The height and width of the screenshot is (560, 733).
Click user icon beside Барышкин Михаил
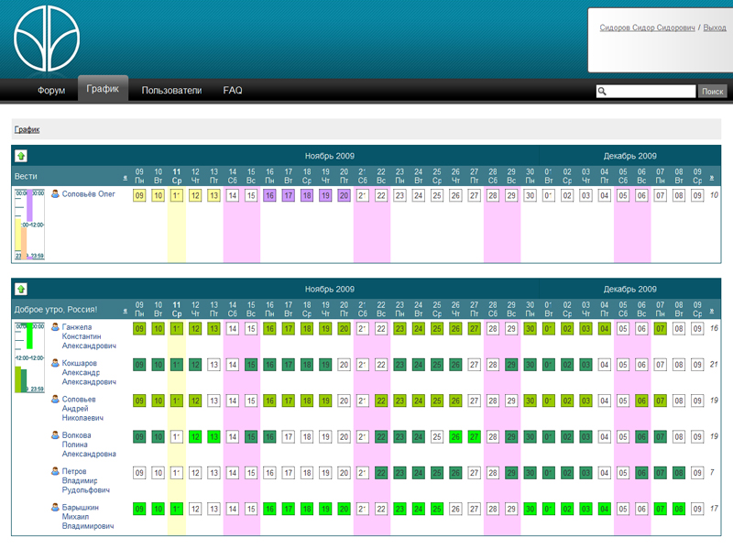(55, 508)
